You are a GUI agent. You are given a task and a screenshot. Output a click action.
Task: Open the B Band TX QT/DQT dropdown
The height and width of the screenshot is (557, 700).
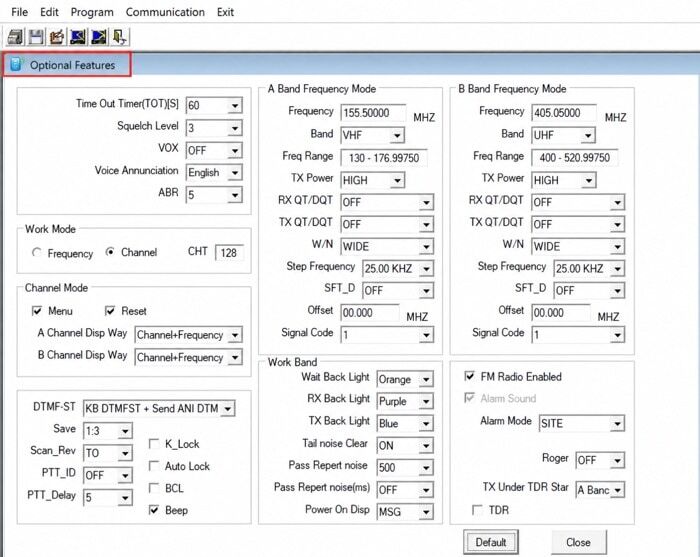click(578, 224)
